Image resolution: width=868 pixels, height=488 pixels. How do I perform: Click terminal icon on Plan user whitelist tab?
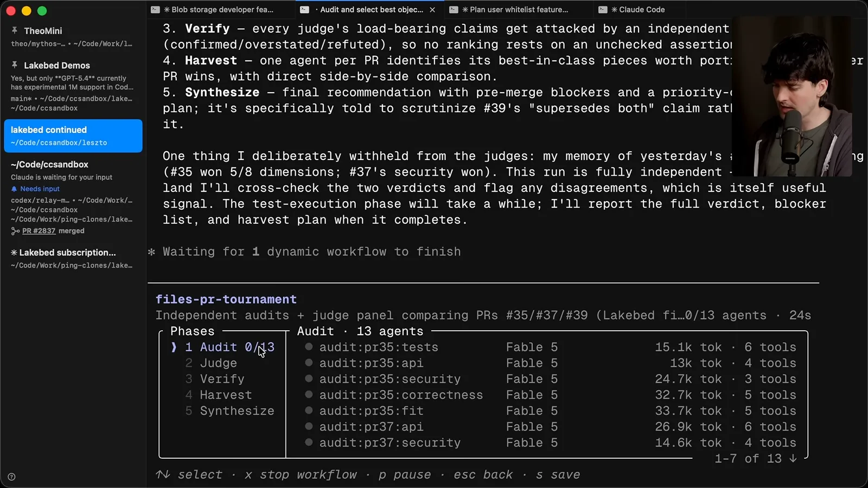[454, 9]
